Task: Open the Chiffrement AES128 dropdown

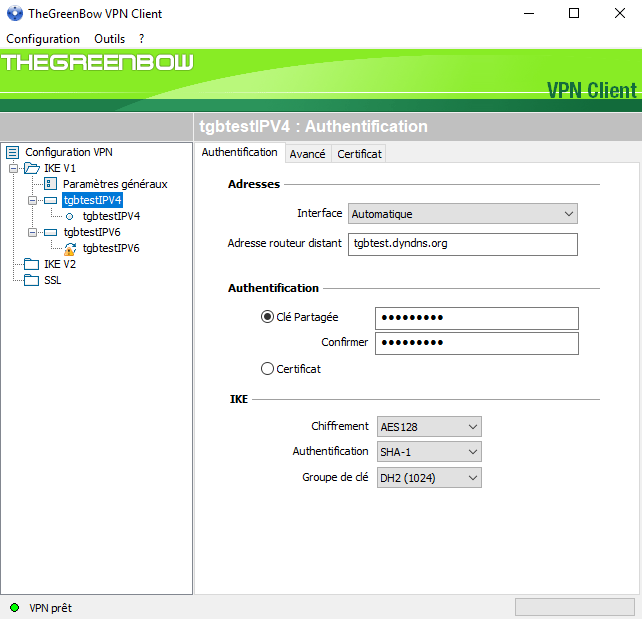Action: coord(429,427)
